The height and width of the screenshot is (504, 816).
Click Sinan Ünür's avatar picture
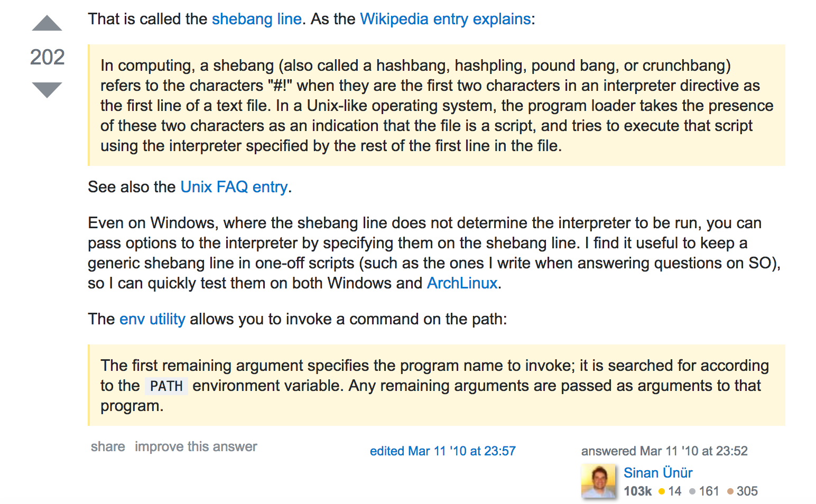tap(598, 481)
